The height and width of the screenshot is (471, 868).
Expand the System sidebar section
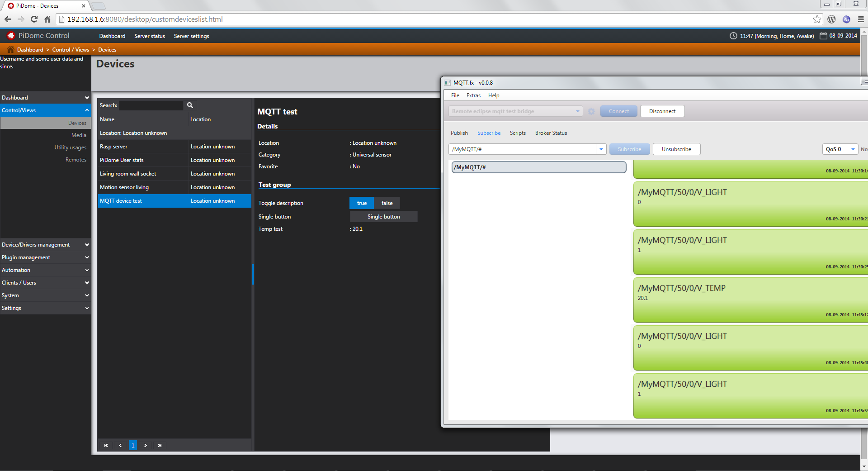(x=45, y=295)
